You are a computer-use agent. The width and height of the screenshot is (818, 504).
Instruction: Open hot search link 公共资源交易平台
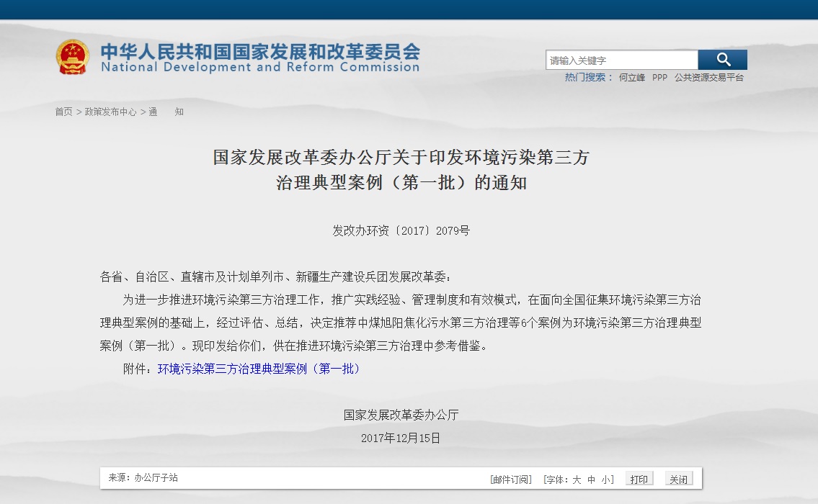click(x=709, y=78)
